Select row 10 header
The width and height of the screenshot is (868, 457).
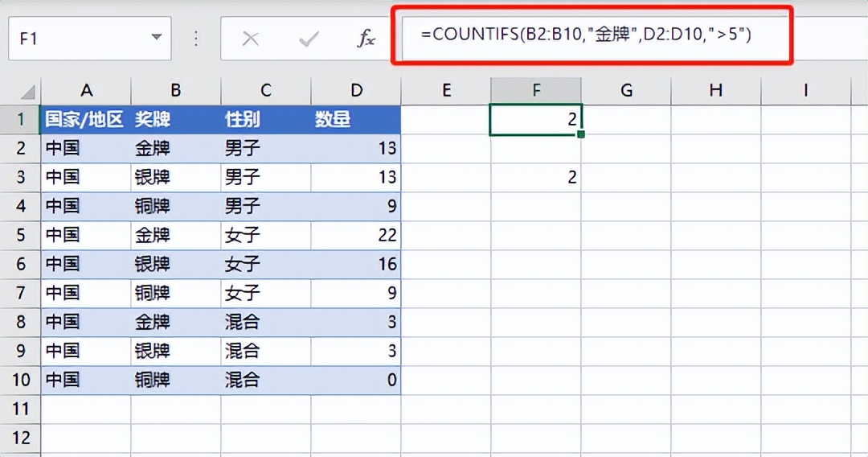20,380
